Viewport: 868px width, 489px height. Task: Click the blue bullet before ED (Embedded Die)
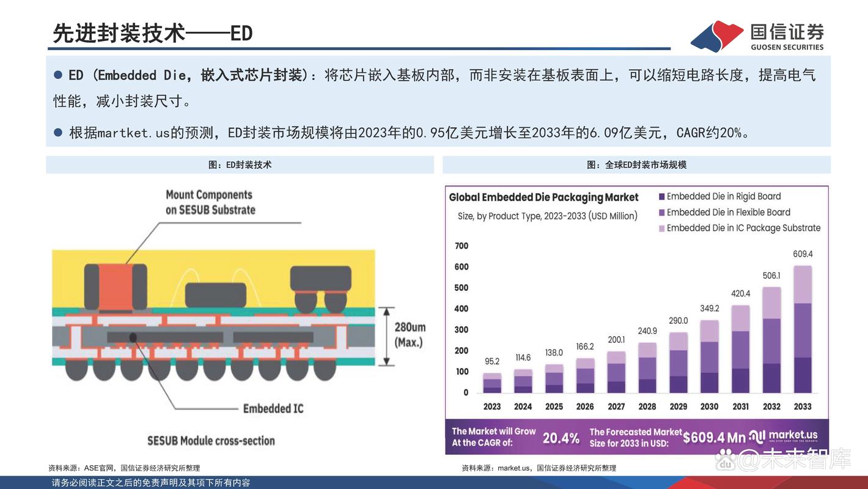58,75
